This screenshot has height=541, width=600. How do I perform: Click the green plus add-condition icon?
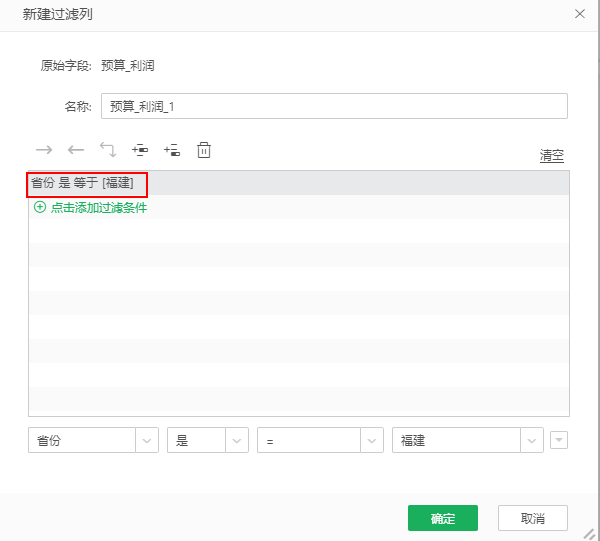pos(40,208)
